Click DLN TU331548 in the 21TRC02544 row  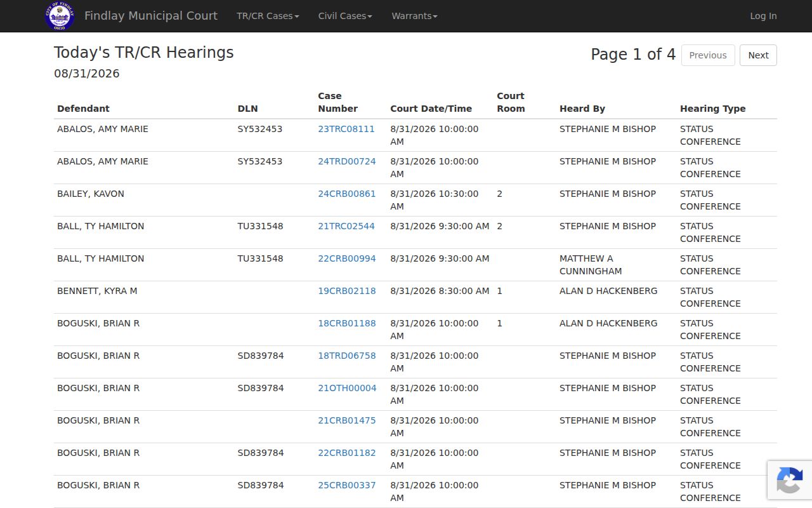(260, 226)
